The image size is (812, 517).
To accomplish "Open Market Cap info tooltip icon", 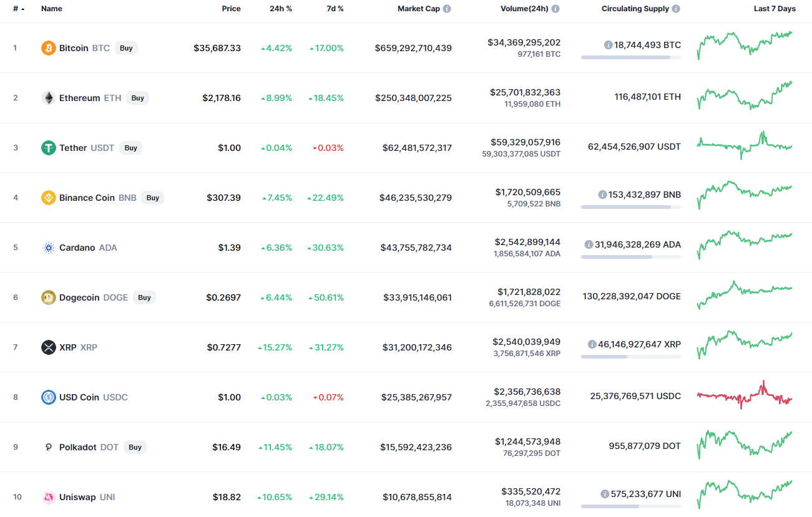I will pos(447,9).
